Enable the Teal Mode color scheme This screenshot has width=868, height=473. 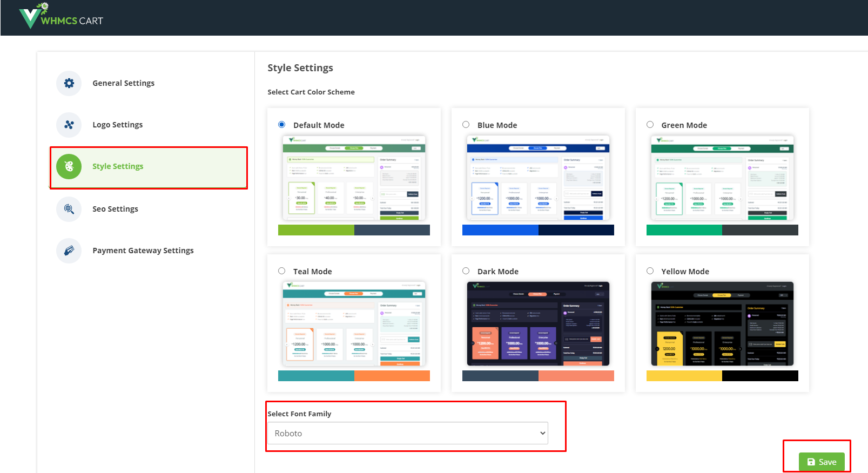coord(282,271)
